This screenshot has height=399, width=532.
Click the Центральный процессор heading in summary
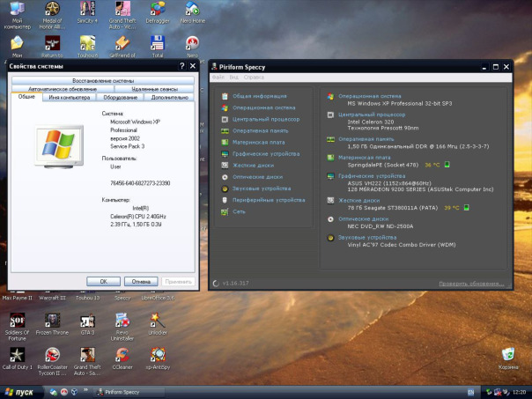(x=372, y=115)
